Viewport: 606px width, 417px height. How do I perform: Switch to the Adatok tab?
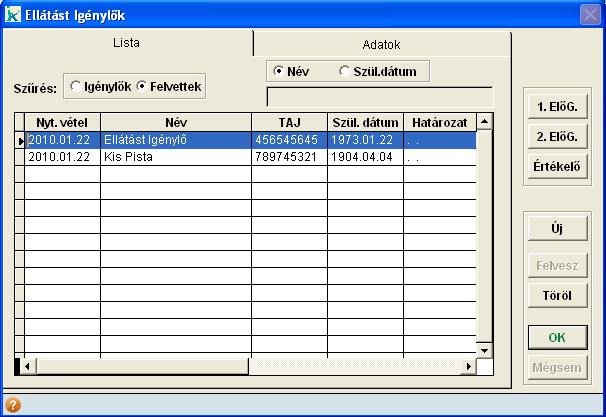[x=381, y=45]
